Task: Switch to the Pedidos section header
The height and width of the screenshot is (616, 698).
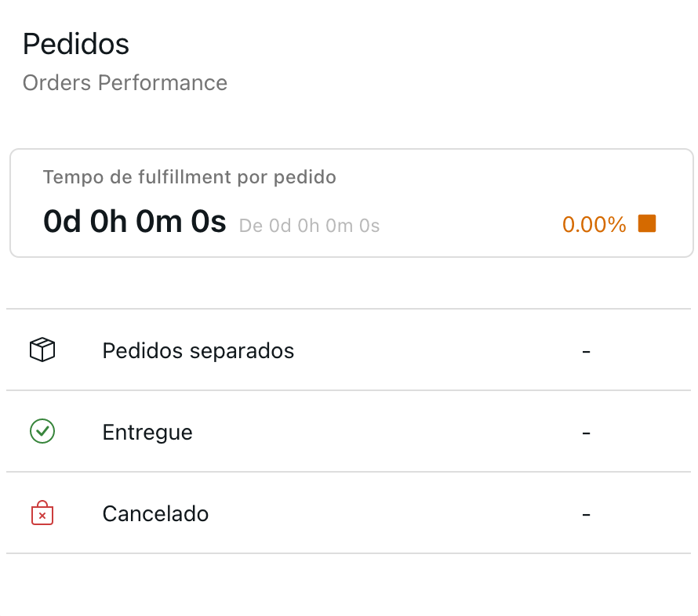Action: (x=76, y=44)
